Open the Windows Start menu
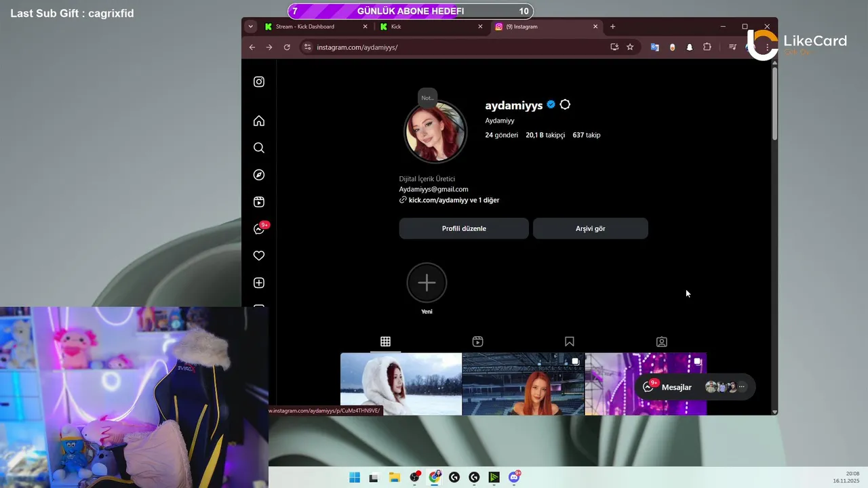The width and height of the screenshot is (868, 488). coord(355,477)
